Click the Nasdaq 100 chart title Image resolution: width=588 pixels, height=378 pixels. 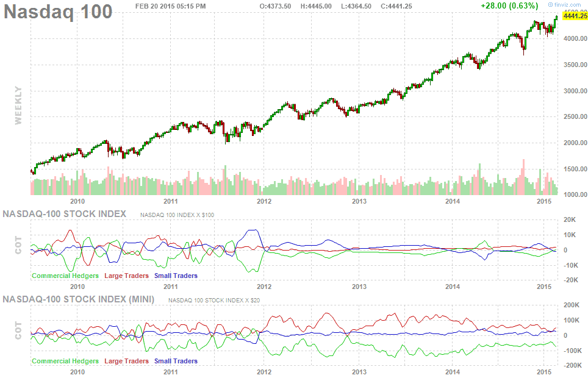point(59,12)
